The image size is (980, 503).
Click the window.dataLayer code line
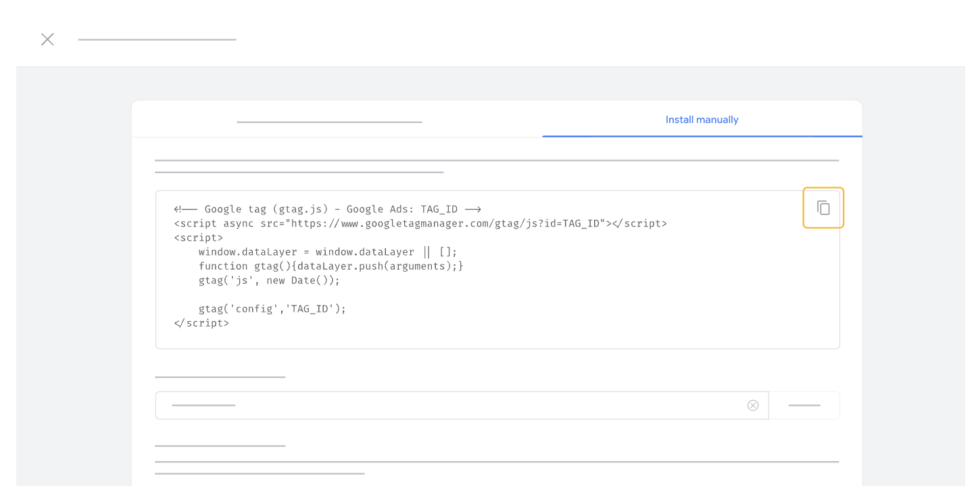pyautogui.click(x=328, y=252)
